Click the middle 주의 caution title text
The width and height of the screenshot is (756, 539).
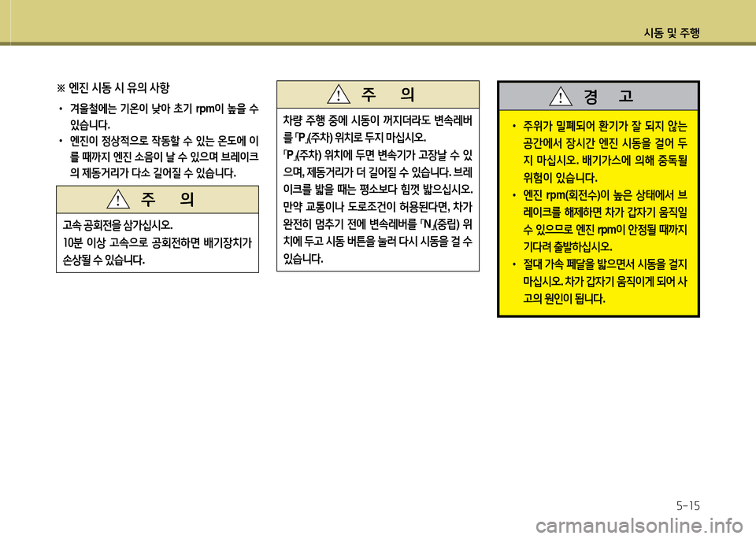387,94
